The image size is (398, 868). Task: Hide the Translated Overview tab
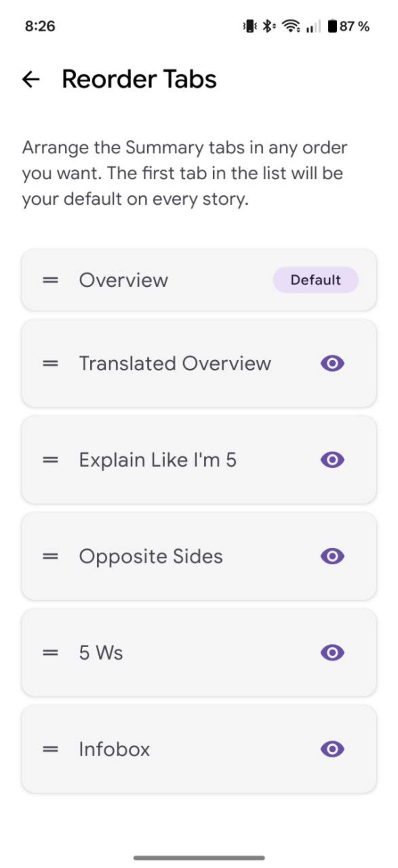[332, 363]
